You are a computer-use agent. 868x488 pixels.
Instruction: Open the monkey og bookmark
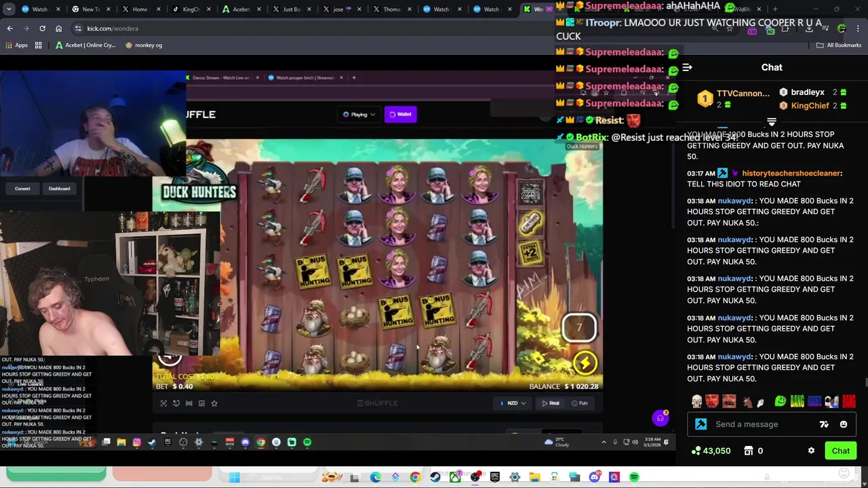(144, 45)
